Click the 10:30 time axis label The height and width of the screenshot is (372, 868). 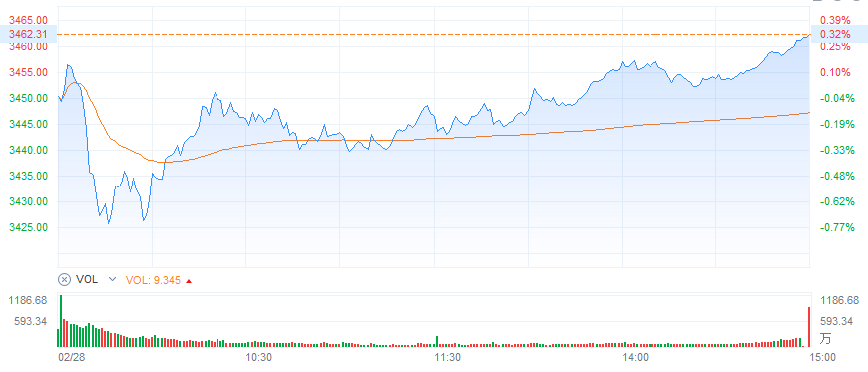[x=260, y=356]
